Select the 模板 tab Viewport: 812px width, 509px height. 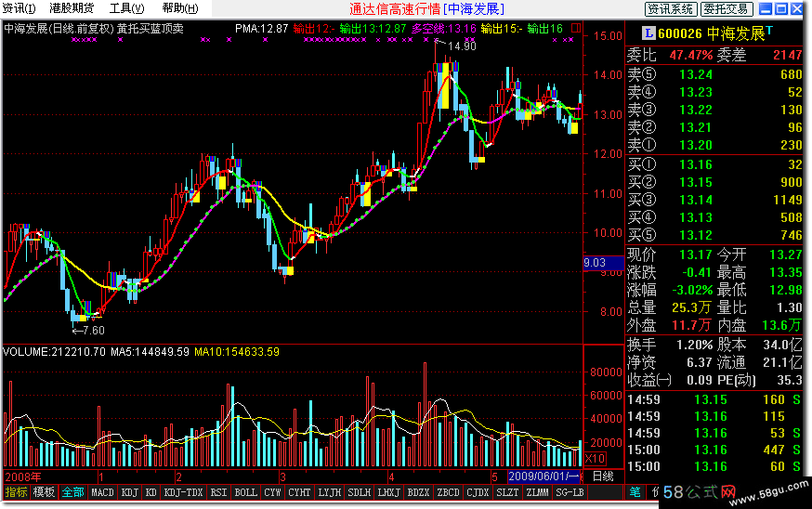[44, 492]
